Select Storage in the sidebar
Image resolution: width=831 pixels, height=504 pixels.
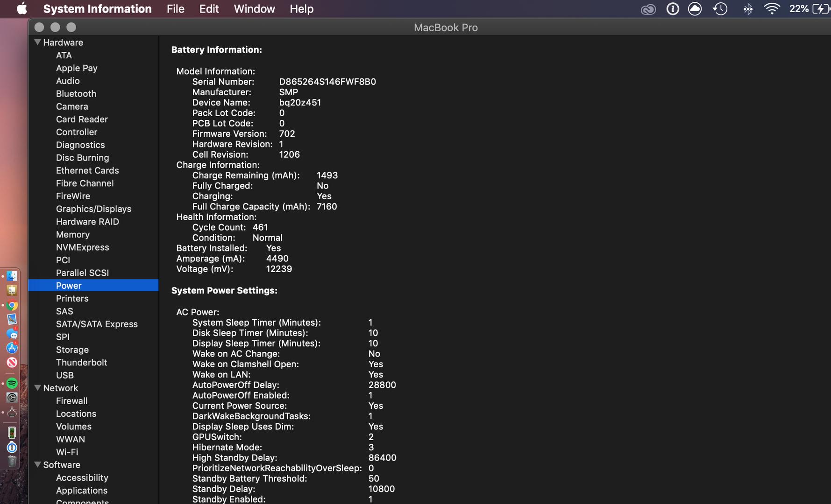click(72, 350)
